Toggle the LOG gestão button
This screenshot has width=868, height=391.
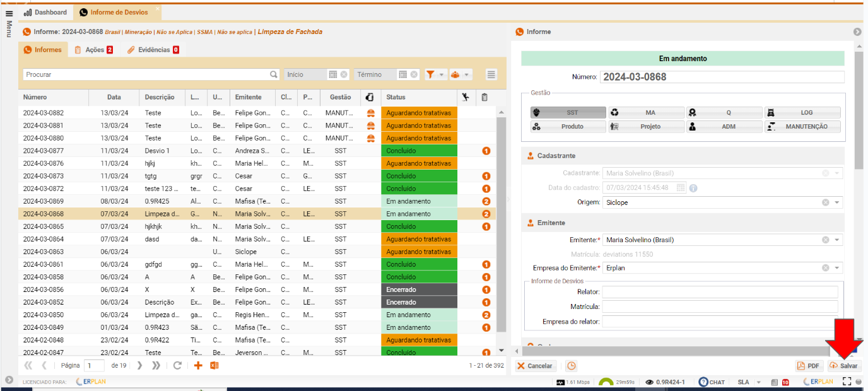pyautogui.click(x=803, y=112)
